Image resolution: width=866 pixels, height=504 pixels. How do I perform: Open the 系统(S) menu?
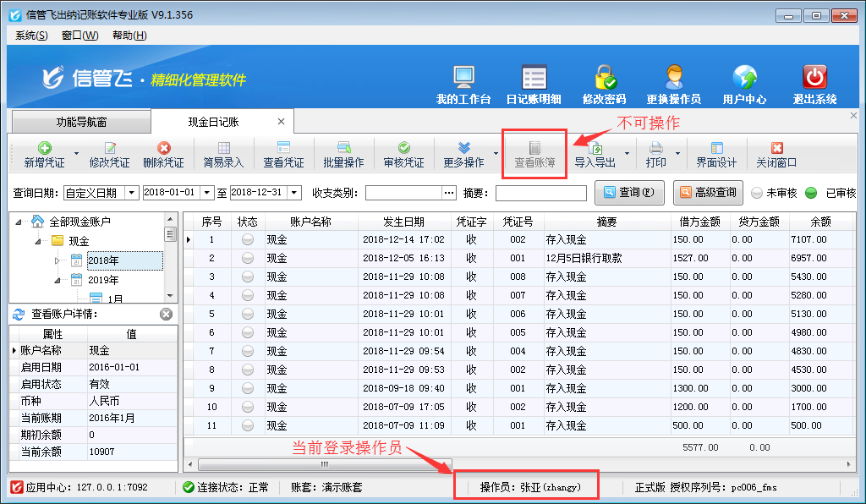pyautogui.click(x=31, y=36)
